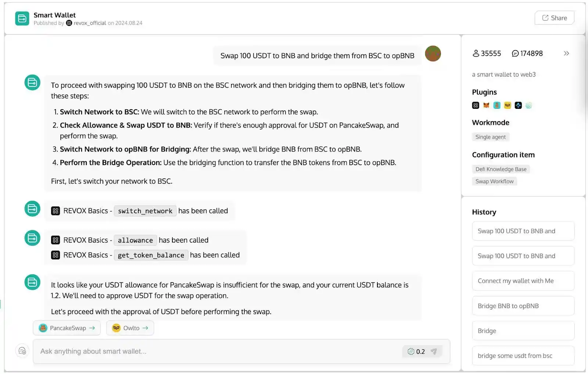Open "Connect my wallet with Me" history item
Image resolution: width=588 pixels, height=374 pixels.
pyautogui.click(x=523, y=281)
